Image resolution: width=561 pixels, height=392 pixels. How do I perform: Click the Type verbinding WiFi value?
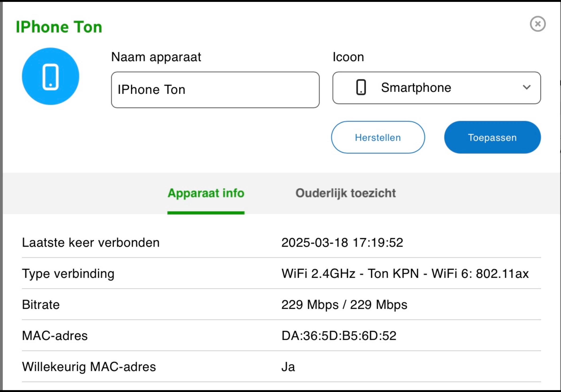pyautogui.click(x=405, y=274)
